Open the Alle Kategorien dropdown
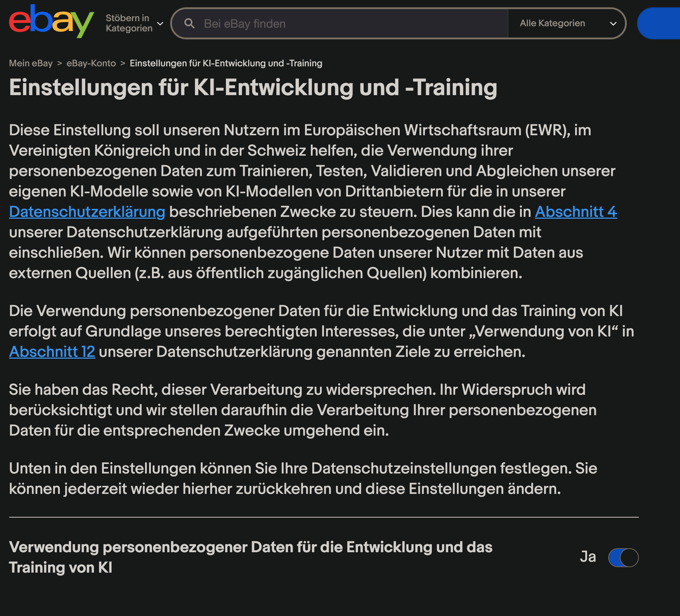The width and height of the screenshot is (680, 616). coord(567,23)
